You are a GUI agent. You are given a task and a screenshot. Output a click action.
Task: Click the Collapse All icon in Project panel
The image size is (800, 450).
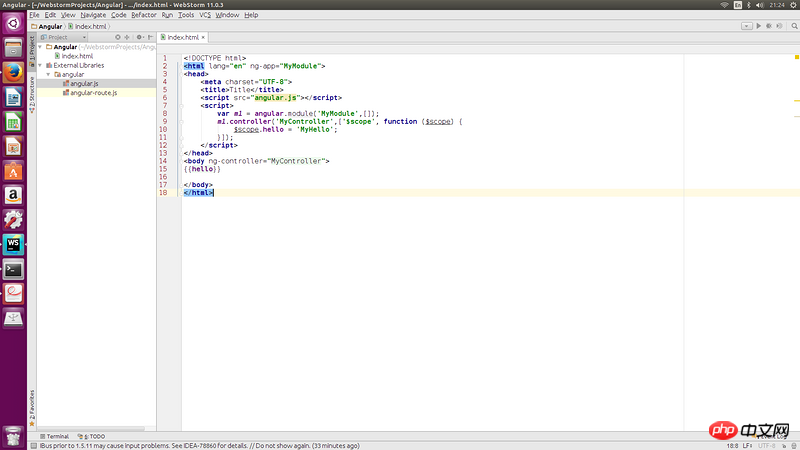pos(127,37)
